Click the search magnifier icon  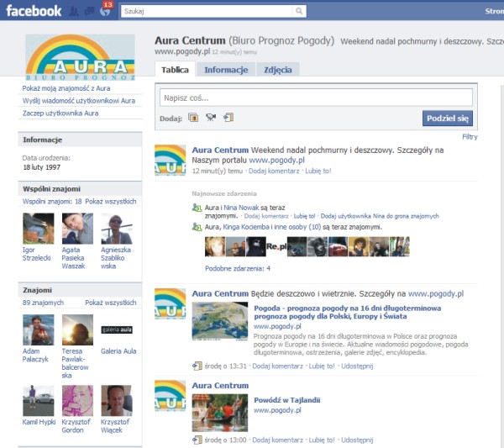tap(299, 11)
